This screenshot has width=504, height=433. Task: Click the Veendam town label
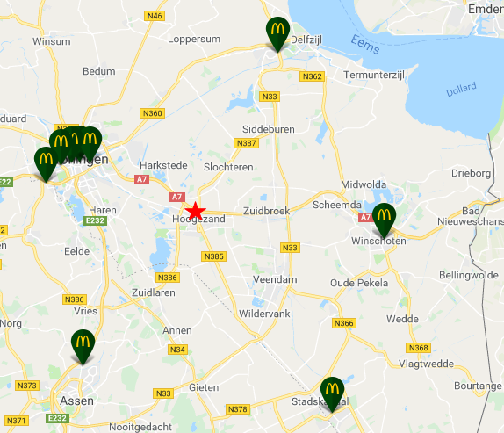(x=275, y=279)
